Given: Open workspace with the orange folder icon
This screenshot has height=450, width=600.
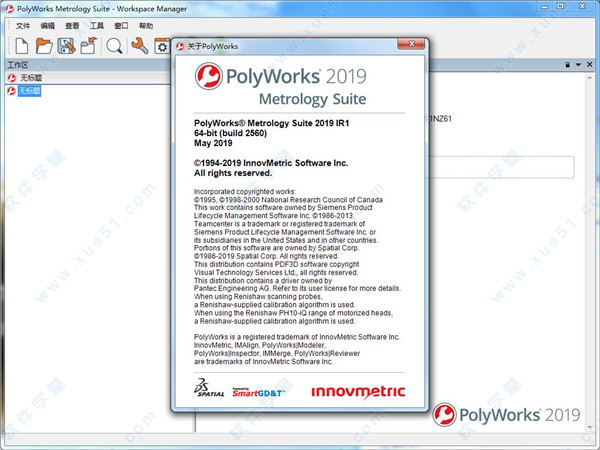Looking at the screenshot, I should point(44,46).
